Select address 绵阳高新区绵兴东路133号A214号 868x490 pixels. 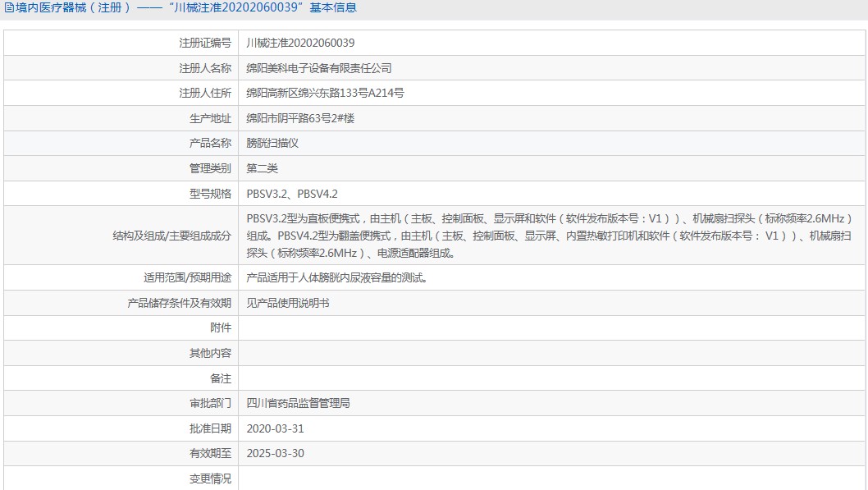point(325,93)
